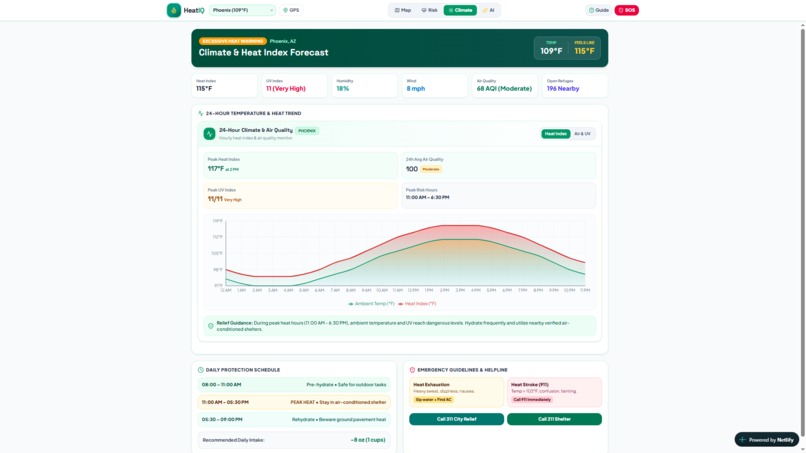Screen dimensions: 806x453
Task: Click the clock icon by Daily Protection Schedule
Action: tap(200, 370)
